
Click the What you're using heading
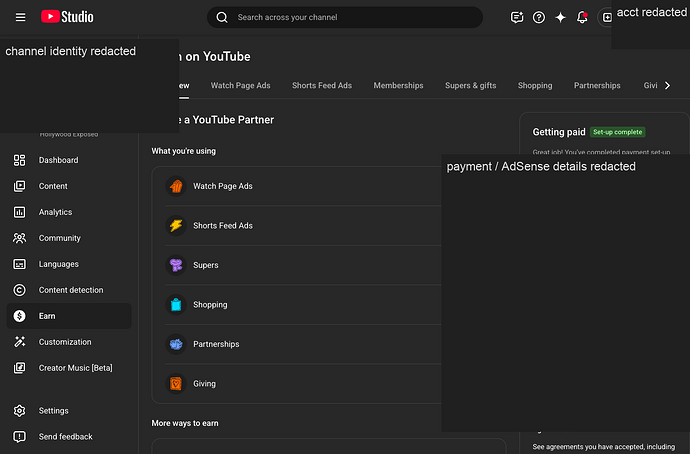click(184, 151)
